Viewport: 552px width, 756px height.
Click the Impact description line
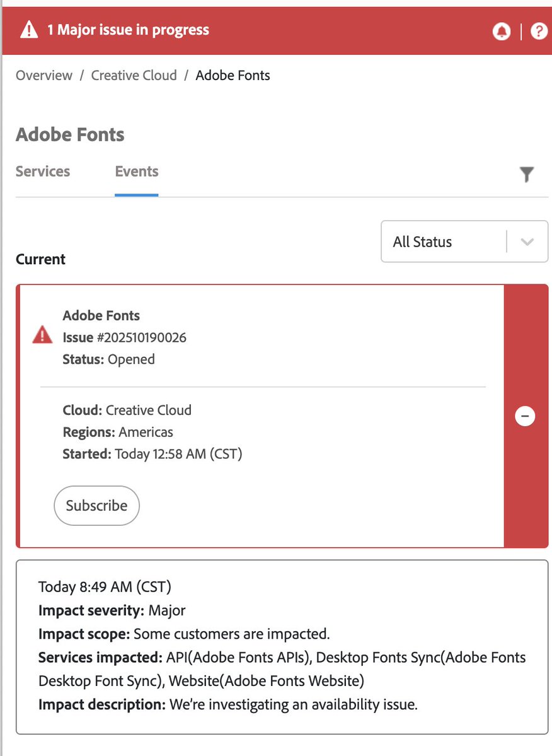(x=228, y=705)
